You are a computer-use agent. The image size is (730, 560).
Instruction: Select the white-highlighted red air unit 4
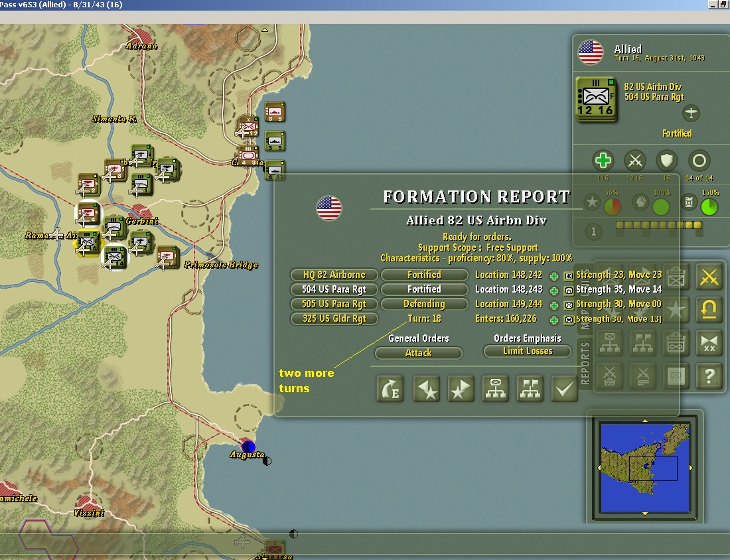click(x=88, y=213)
